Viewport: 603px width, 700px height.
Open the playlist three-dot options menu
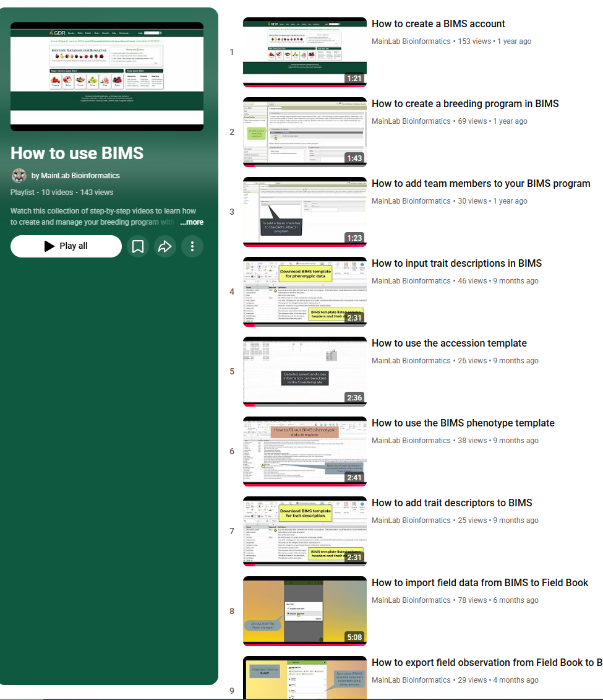point(192,246)
